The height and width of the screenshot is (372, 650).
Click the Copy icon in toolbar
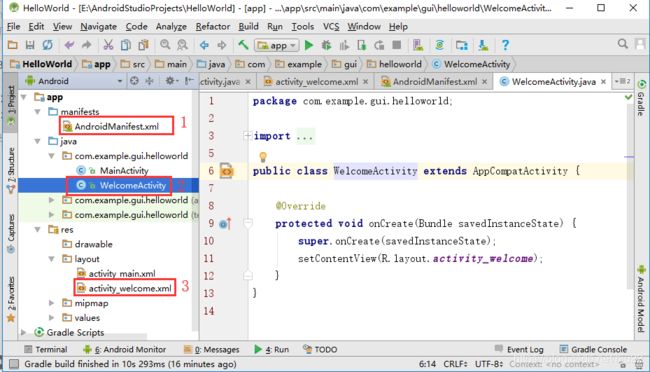[126, 45]
